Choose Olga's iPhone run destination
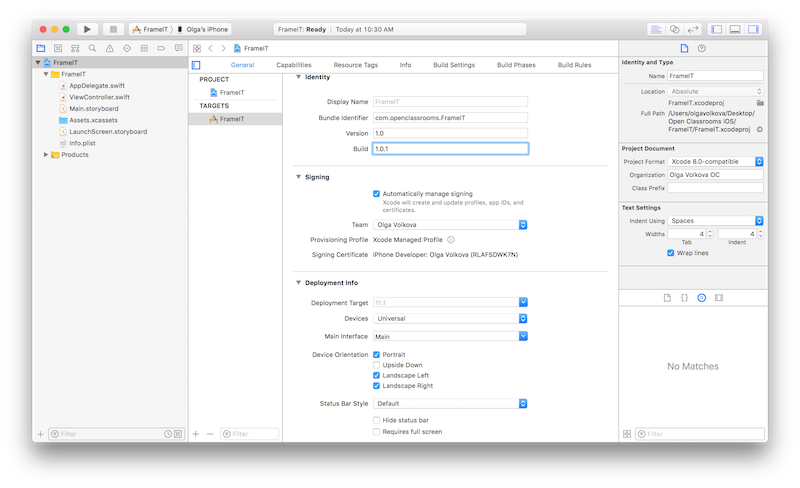 (x=203, y=30)
